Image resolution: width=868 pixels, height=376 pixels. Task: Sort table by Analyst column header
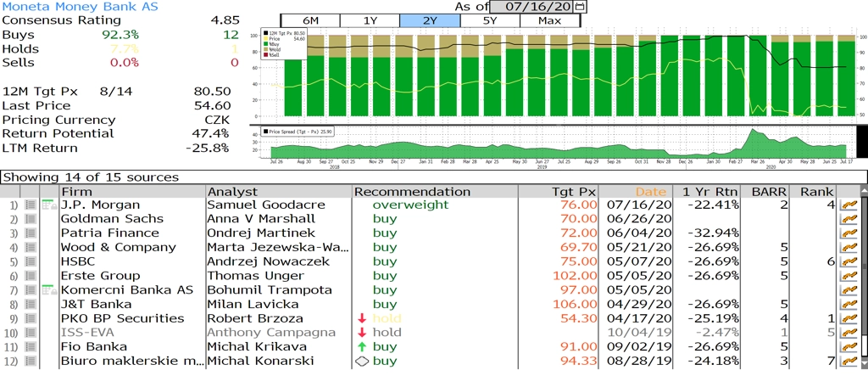click(x=279, y=191)
